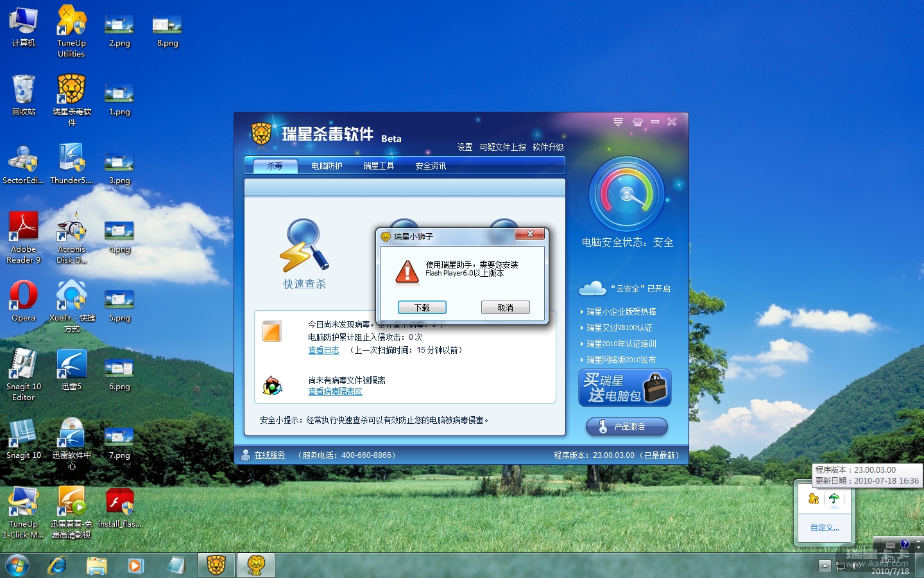Open the 瑞星又过VB100认证 news link

pos(619,328)
